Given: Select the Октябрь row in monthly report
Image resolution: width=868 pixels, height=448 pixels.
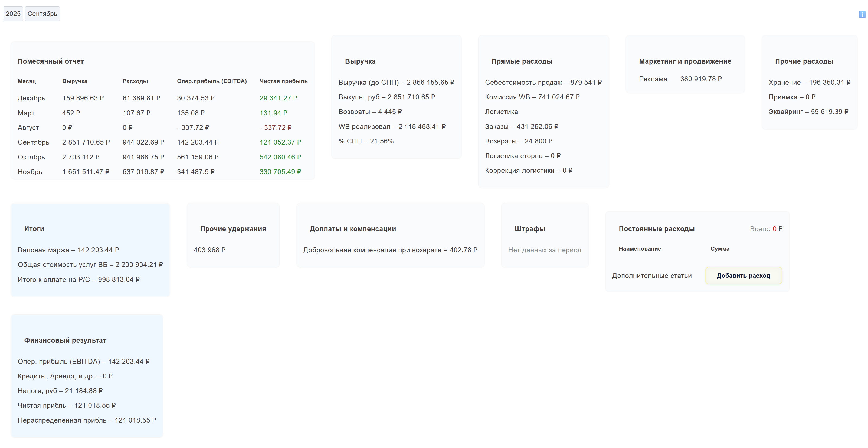Looking at the screenshot, I should [31, 157].
